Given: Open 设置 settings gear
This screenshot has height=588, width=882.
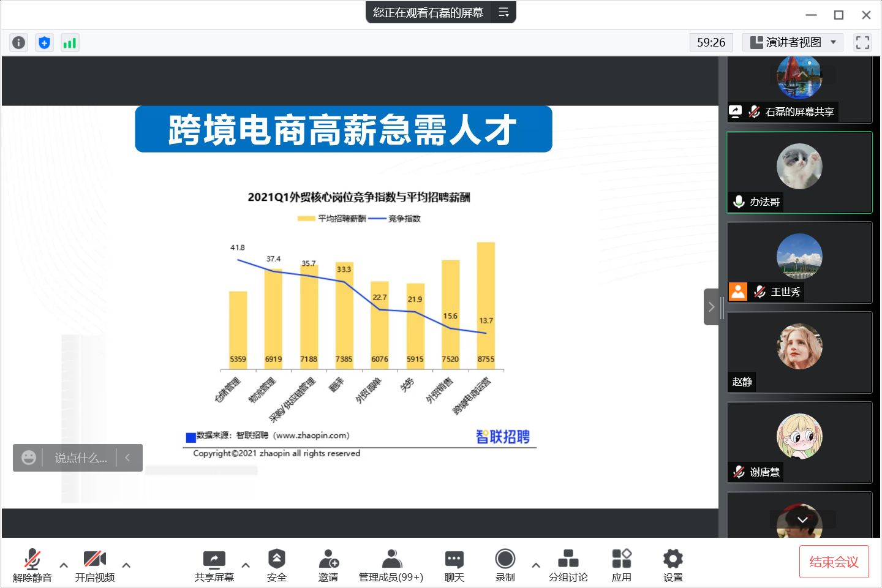Looking at the screenshot, I should [673, 565].
